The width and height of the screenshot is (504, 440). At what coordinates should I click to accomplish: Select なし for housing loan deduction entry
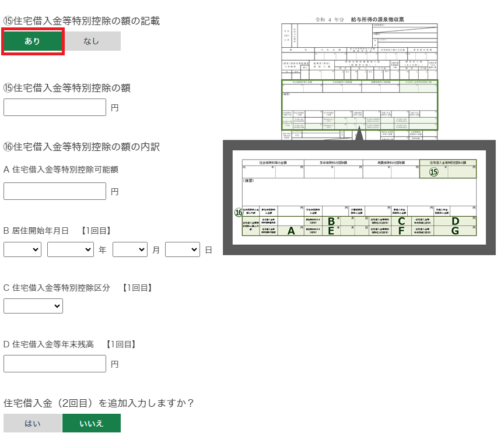pyautogui.click(x=92, y=41)
